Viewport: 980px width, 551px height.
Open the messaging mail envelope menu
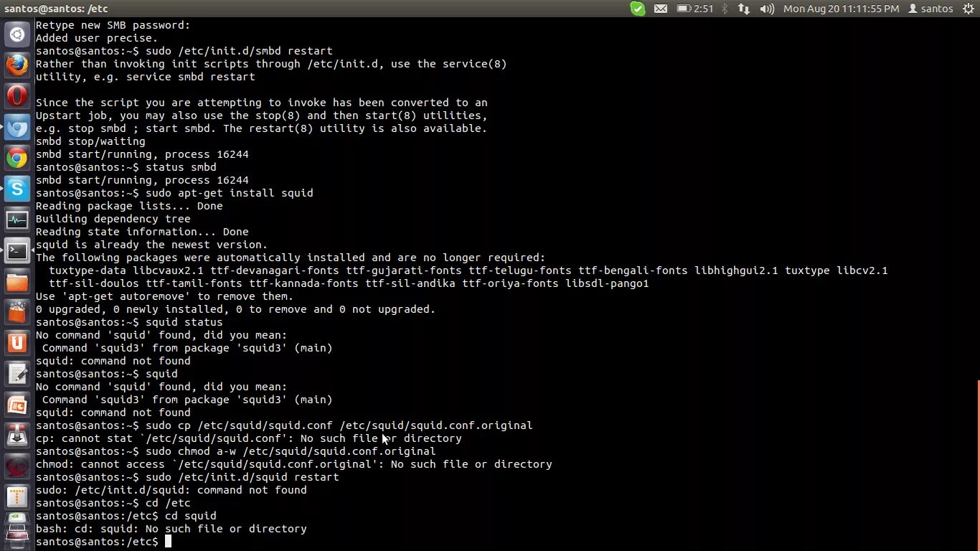pyautogui.click(x=661, y=9)
